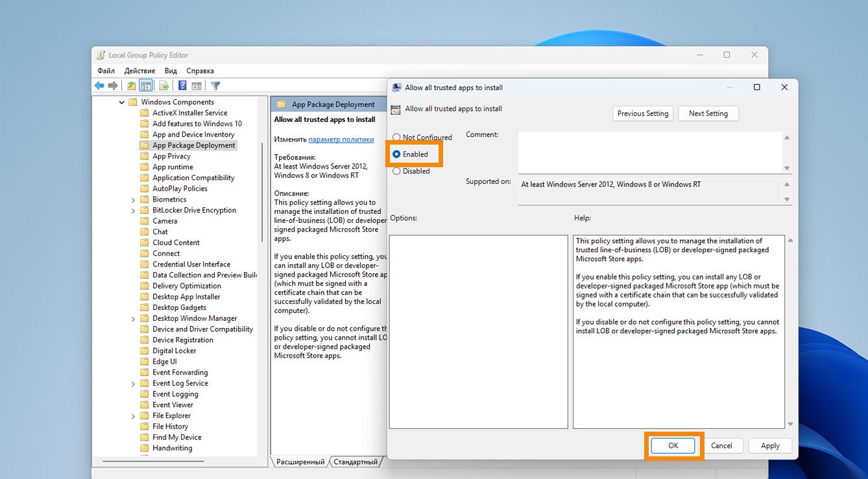Click the Handwriting folder icon
Screen dimensions: 868x479
(x=145, y=448)
